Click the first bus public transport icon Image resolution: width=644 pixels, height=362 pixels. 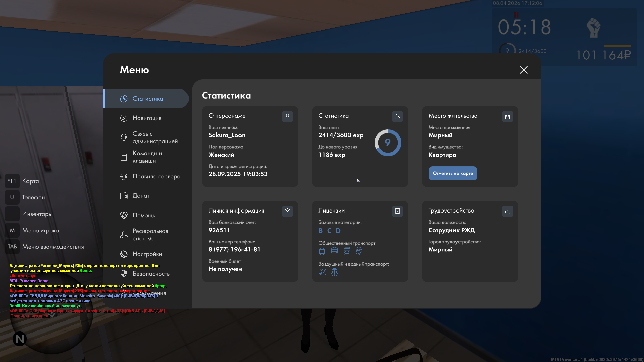tap(322, 251)
